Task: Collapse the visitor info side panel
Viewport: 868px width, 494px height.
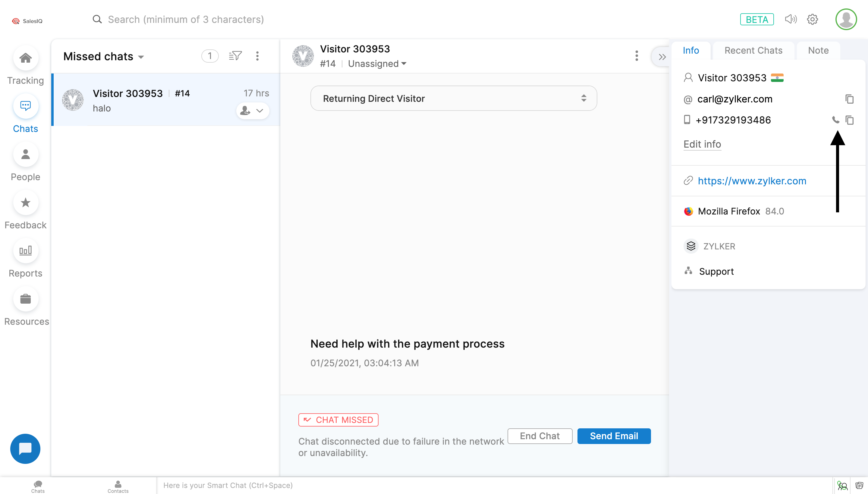Action: point(662,57)
